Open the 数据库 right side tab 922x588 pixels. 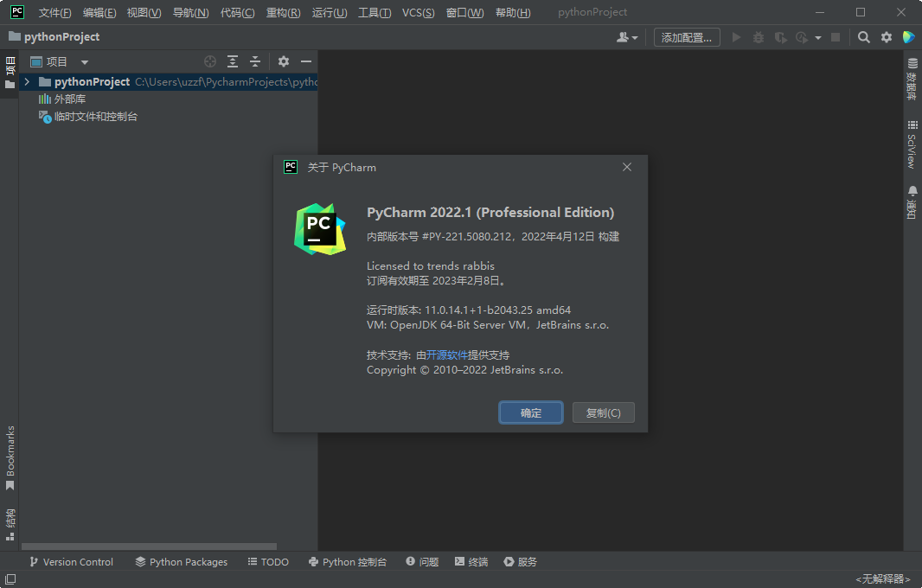pyautogui.click(x=912, y=80)
